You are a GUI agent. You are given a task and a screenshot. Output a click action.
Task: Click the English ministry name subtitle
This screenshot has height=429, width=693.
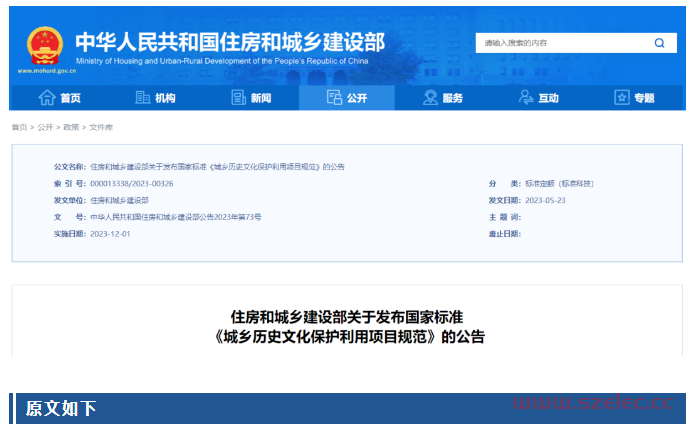[x=222, y=61]
